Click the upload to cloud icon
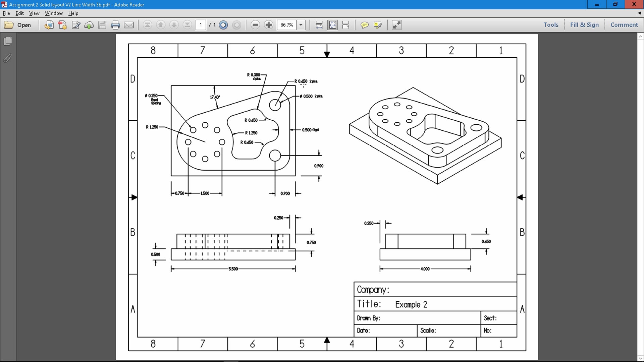 (x=89, y=25)
